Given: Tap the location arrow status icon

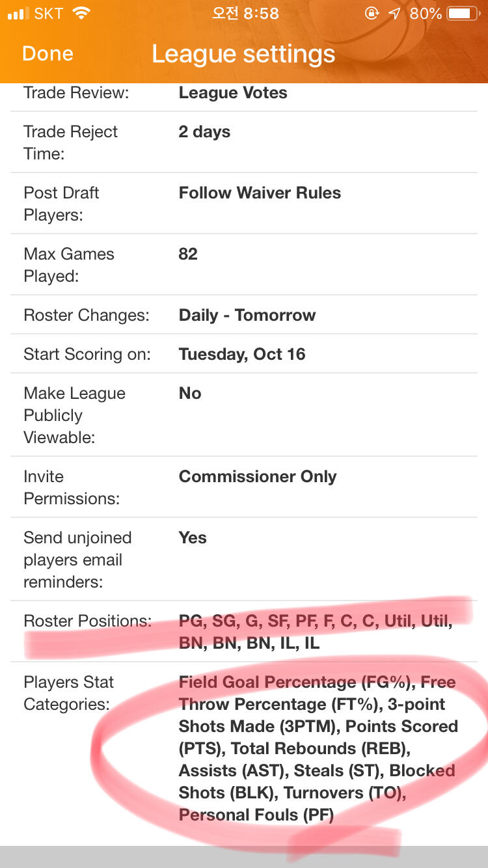Looking at the screenshot, I should pyautogui.click(x=395, y=14).
